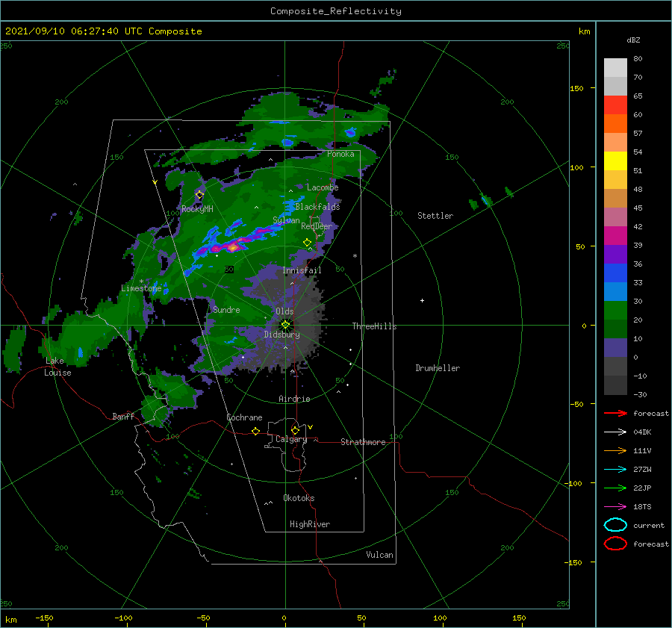The width and height of the screenshot is (672, 628).
Task: Click the yellow marker near Cochrane
Action: point(255,431)
